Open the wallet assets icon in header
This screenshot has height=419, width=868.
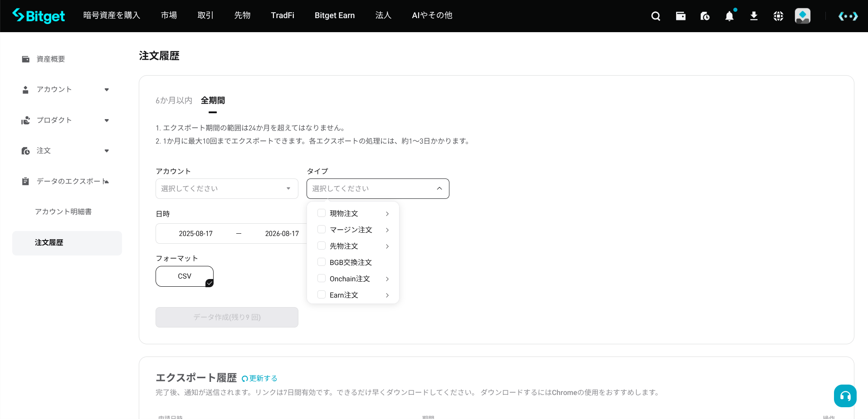(x=681, y=16)
